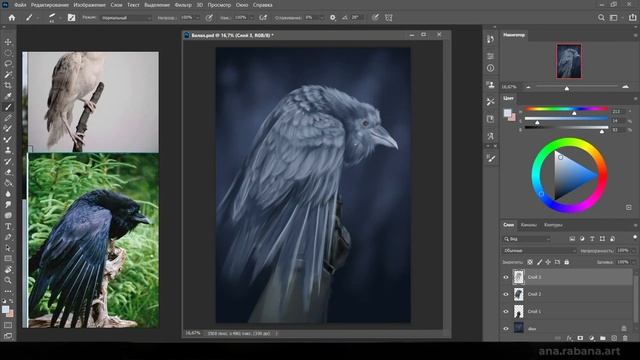Select layer Слой 2 by name
Screen dimensions: 640x360
click(534, 294)
